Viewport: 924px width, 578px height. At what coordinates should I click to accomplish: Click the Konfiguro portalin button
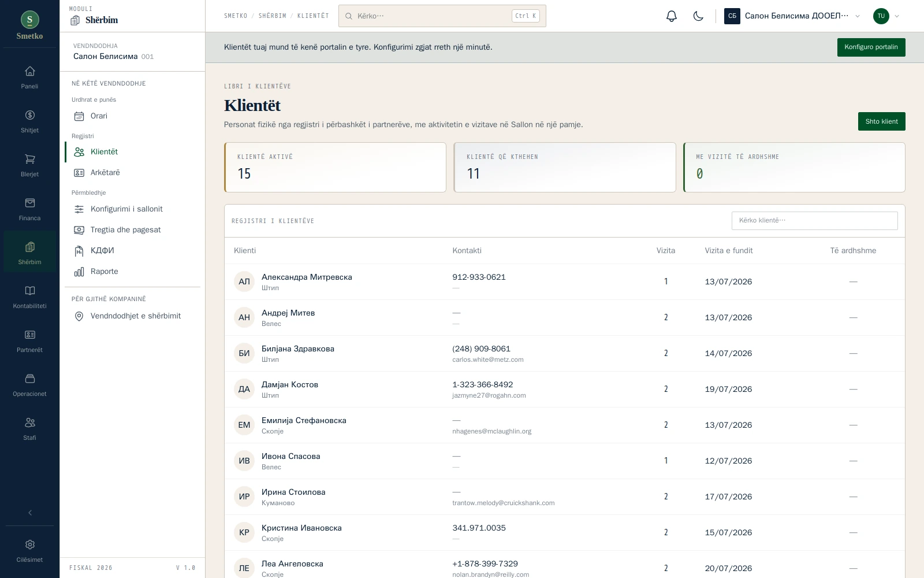[871, 47]
